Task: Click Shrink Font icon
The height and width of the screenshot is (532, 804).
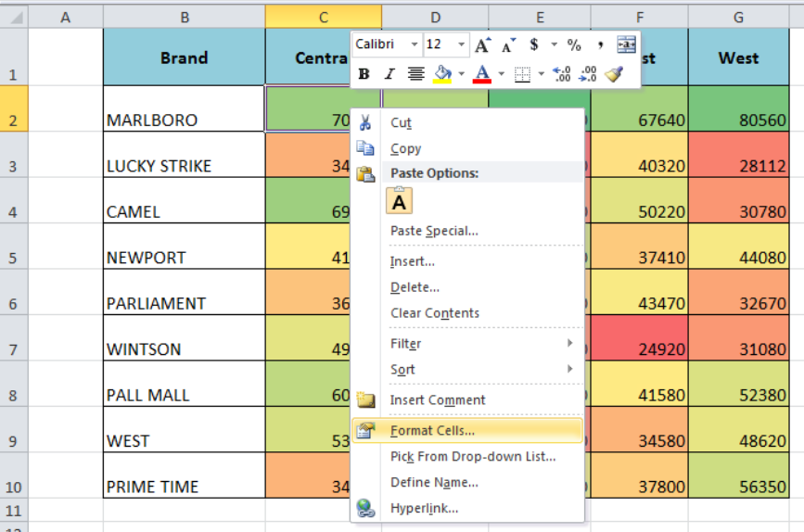Action: tap(508, 45)
